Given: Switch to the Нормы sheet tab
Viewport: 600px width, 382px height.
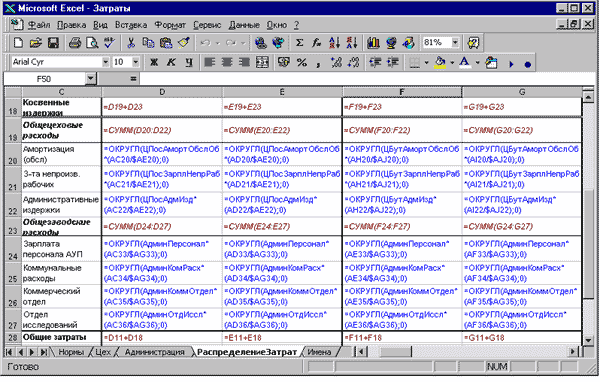Looking at the screenshot, I should 71,352.
